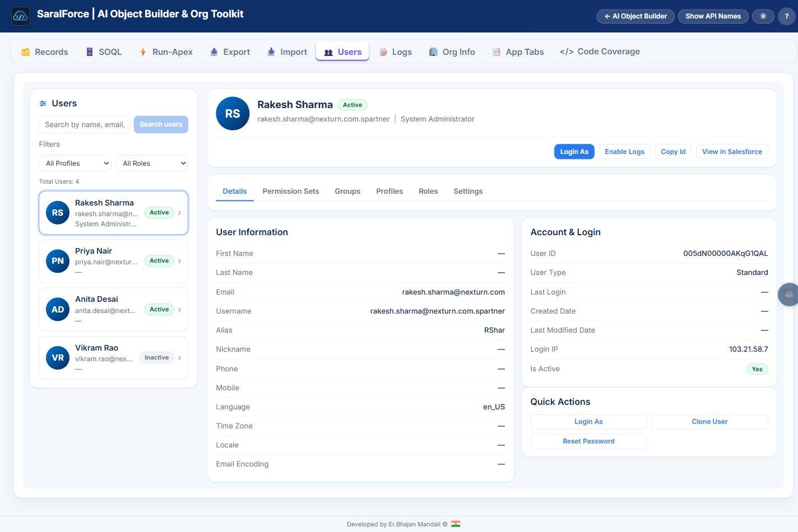Viewport: 798px width, 532px height.
Task: Switch to the Org Info tab
Action: tap(452, 52)
